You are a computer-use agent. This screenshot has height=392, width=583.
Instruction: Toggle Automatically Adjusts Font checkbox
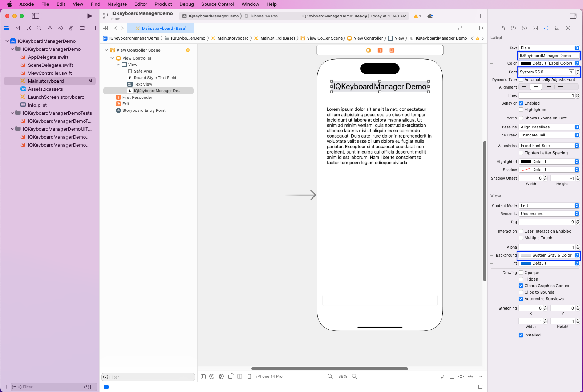[521, 79]
